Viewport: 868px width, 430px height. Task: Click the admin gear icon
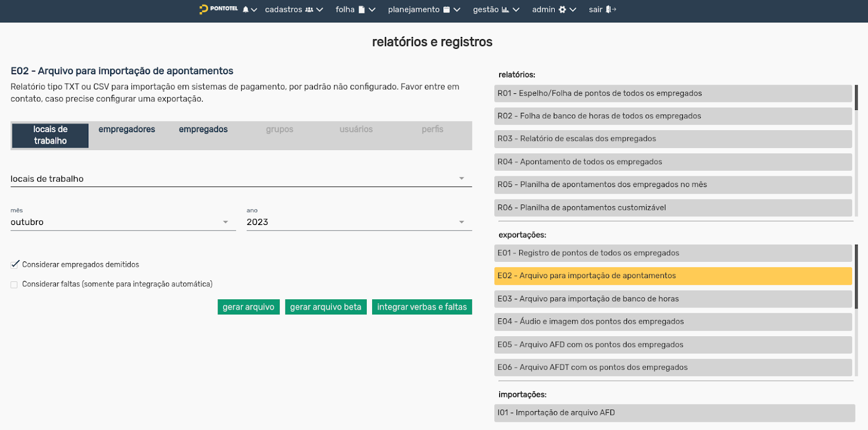(562, 10)
